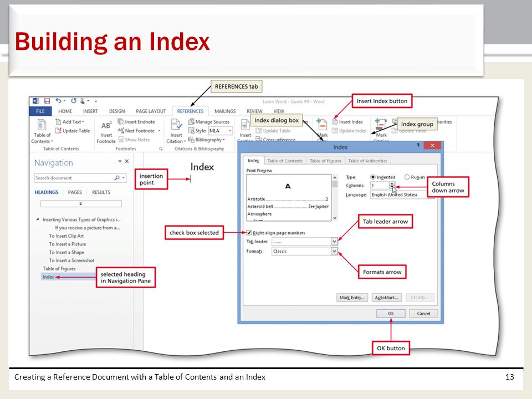Click the Help question mark in Index dialog
Viewport: 532px width, 399px height.
[418, 146]
